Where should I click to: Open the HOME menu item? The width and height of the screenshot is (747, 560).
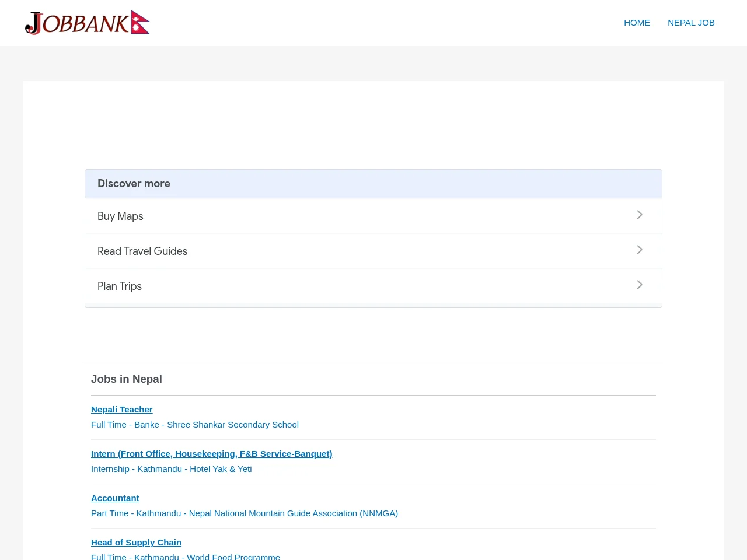(637, 23)
